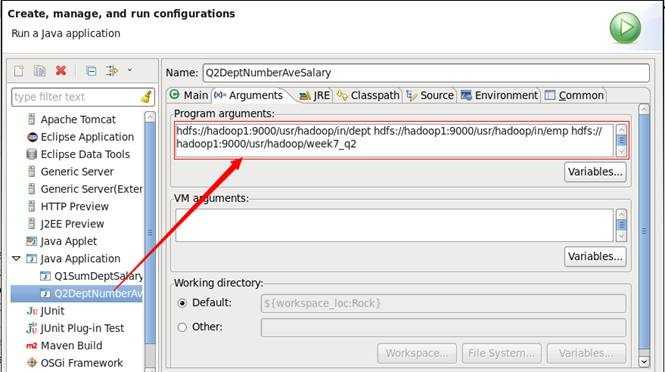Image resolution: width=665 pixels, height=372 pixels.
Task: Click the green run icon in the header
Action: pyautogui.click(x=625, y=28)
